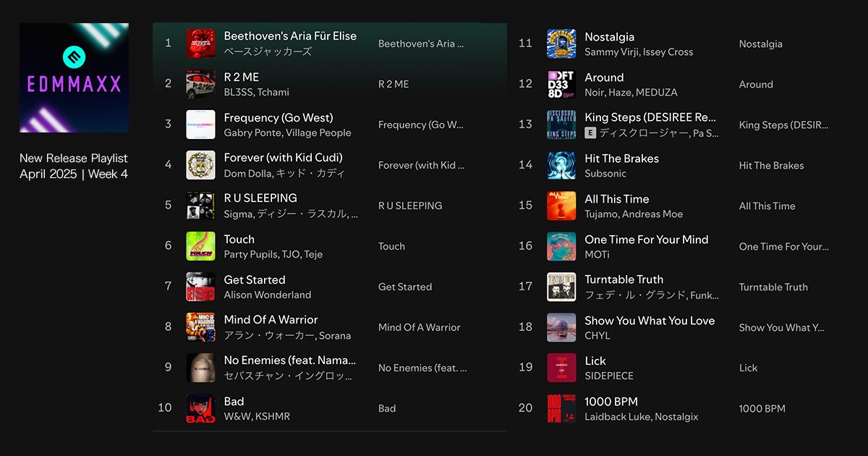Viewport: 868px width, 456px height.
Task: Click album column entry Bad
Action: [x=387, y=408]
